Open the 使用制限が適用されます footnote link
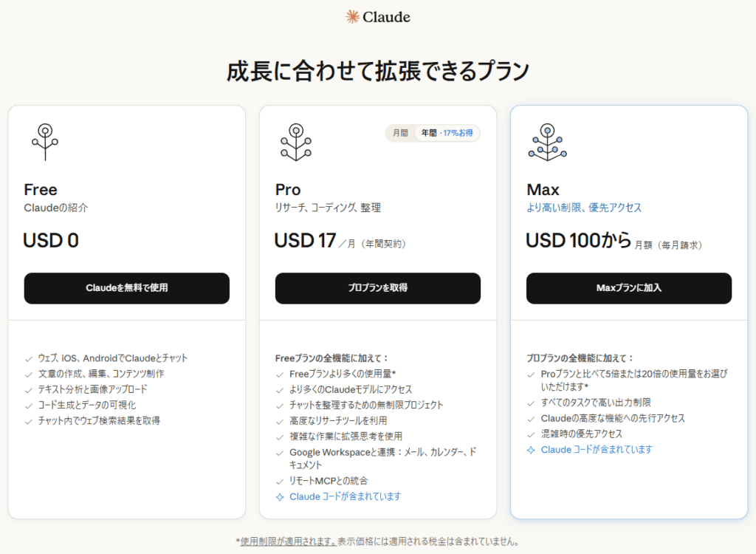 click(289, 541)
